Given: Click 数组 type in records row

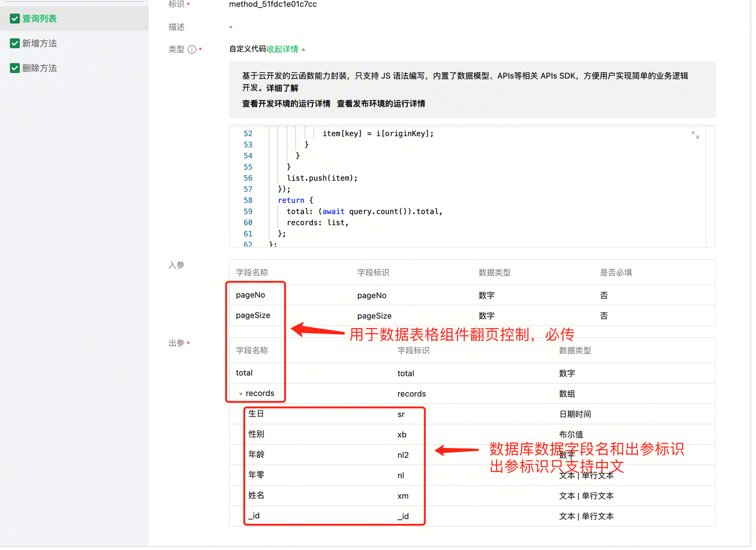Looking at the screenshot, I should [567, 394].
